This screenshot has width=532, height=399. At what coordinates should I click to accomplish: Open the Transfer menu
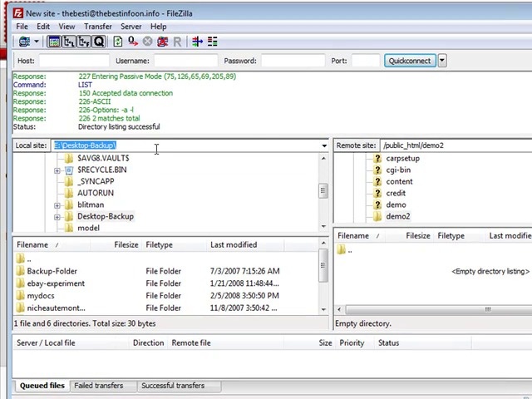[x=97, y=27]
